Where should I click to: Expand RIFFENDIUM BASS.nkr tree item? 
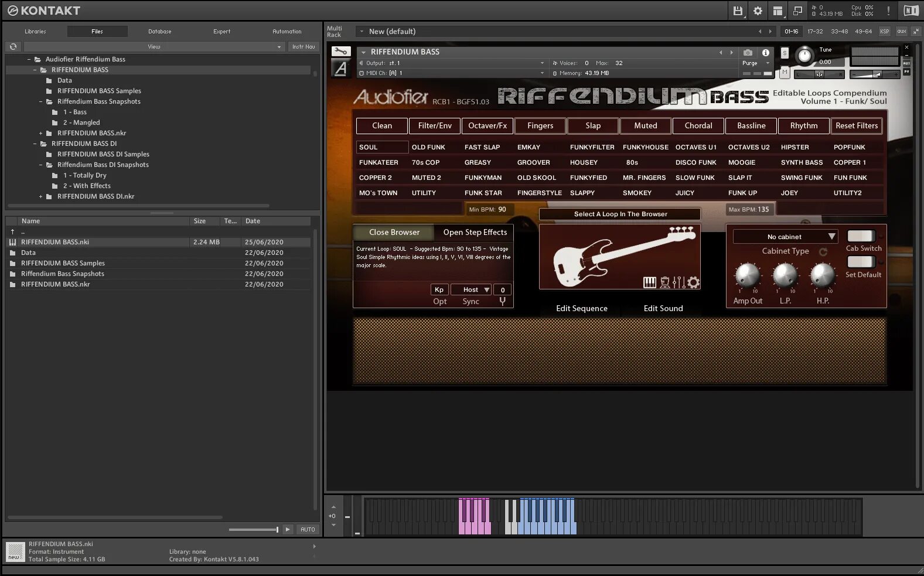(40, 133)
